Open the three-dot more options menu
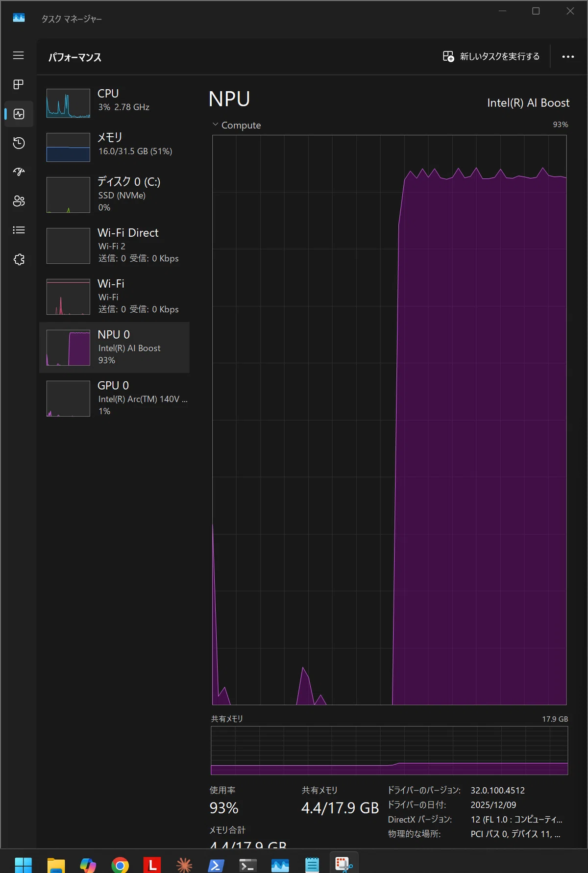This screenshot has width=588, height=873. [x=568, y=57]
